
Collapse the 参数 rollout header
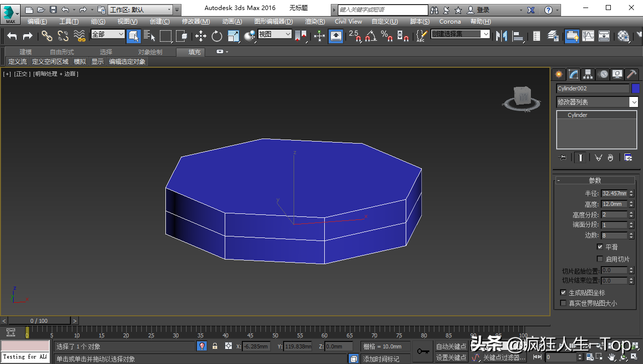click(595, 180)
